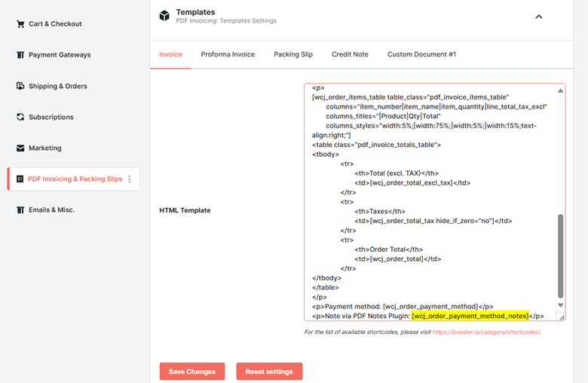
Task: Click the highlighted wcj_order_payment_method_notes shortcode
Action: (470, 316)
